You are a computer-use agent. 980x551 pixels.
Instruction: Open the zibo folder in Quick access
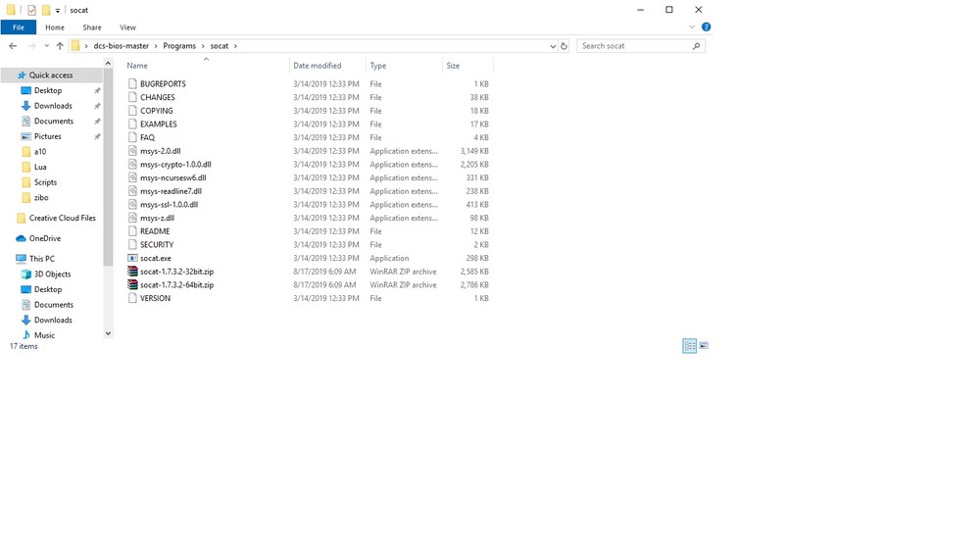coord(41,198)
